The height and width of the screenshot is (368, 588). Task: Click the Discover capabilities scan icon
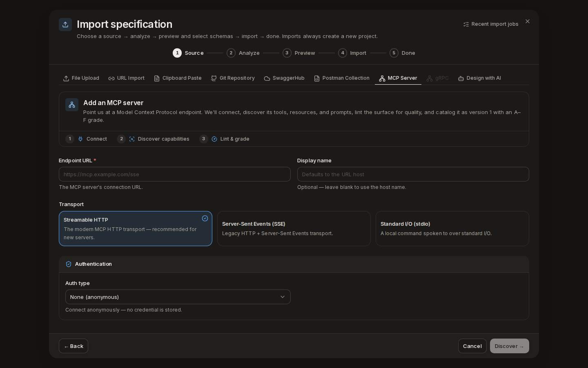tap(132, 139)
